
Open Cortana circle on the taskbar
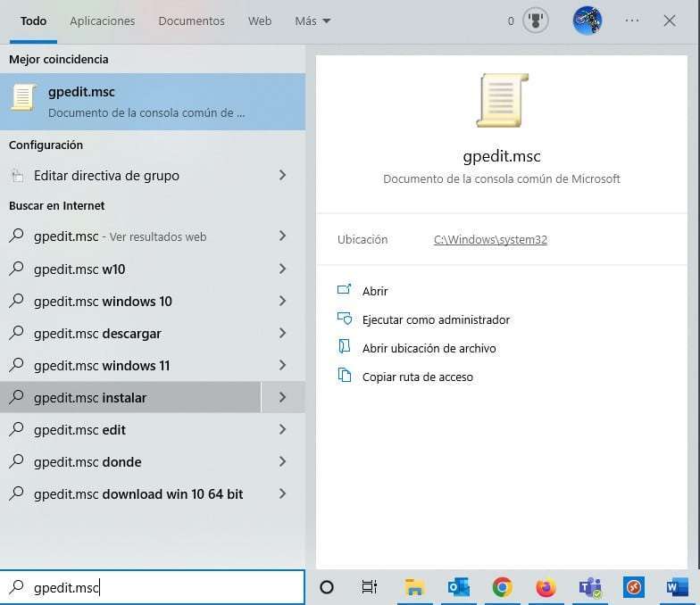click(x=327, y=587)
